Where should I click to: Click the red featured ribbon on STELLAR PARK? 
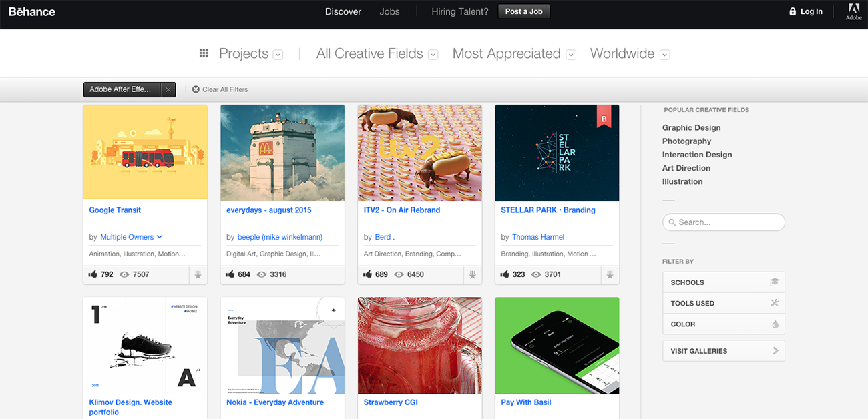pos(604,117)
